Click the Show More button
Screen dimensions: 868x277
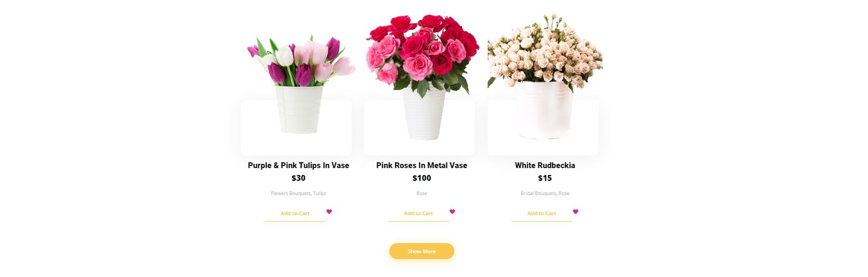[422, 251]
